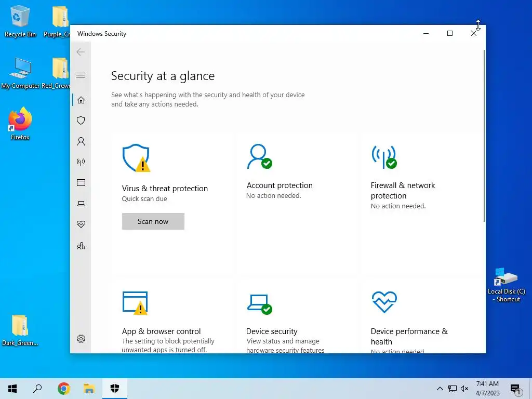Click the Device performance heart icon tile
The image size is (532, 399).
[x=384, y=302]
